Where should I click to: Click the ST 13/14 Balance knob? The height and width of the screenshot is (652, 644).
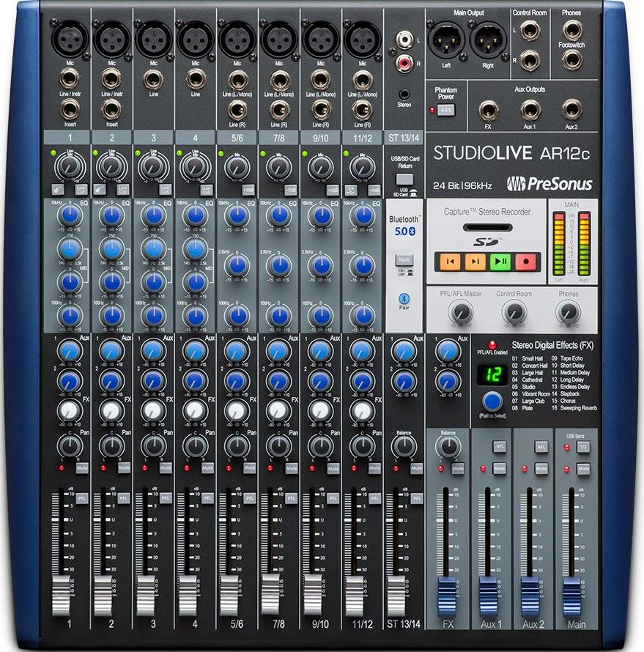pyautogui.click(x=404, y=446)
